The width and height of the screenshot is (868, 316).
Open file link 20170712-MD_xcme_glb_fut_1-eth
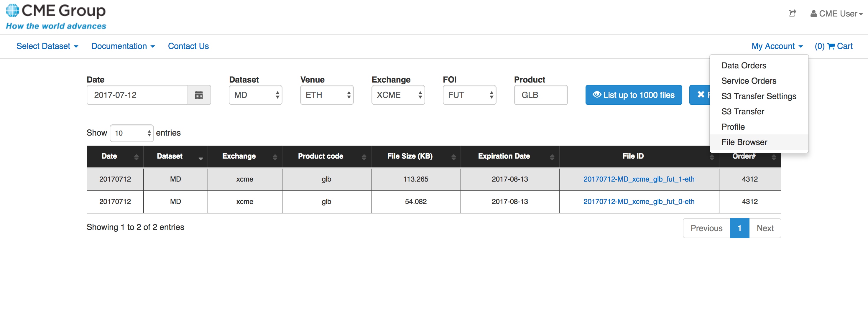coord(639,179)
